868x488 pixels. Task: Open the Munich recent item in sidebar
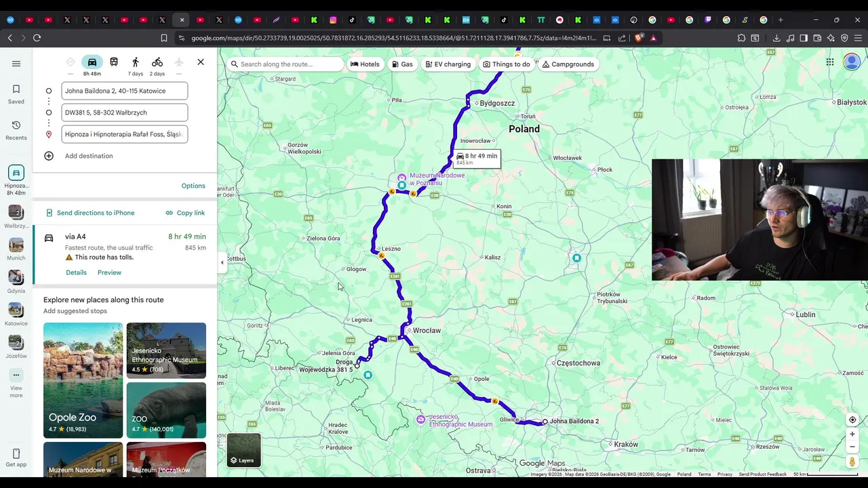click(x=16, y=249)
